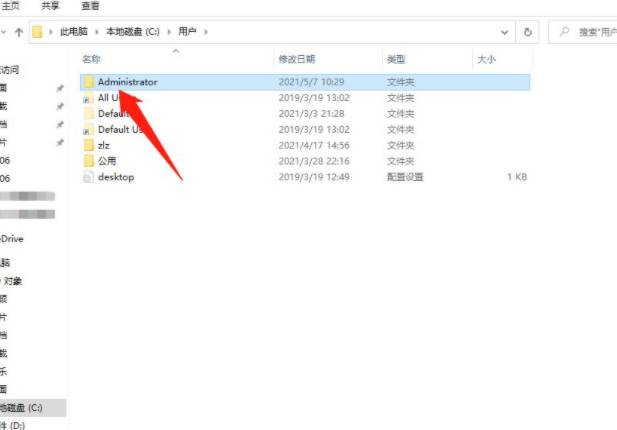
Task: Click the Administrator folder icon
Action: point(88,82)
